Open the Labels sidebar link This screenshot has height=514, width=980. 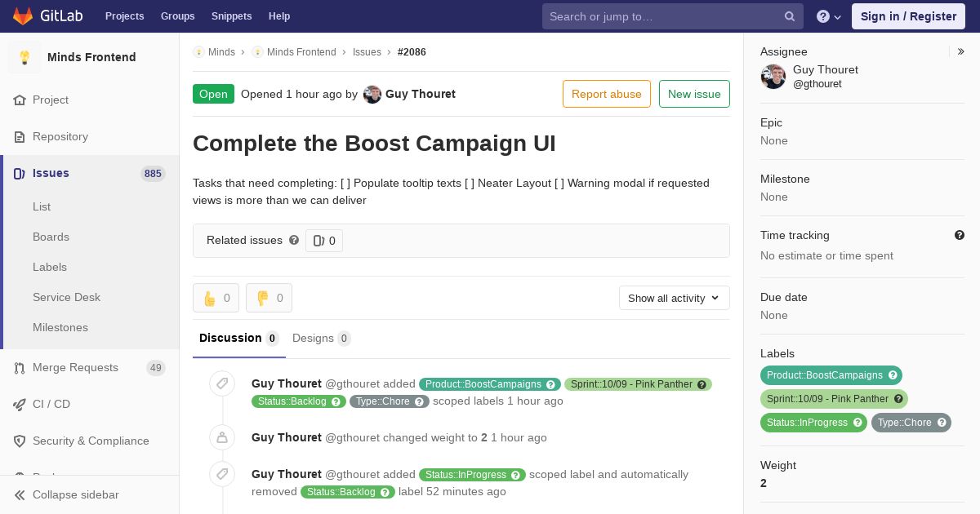50,267
